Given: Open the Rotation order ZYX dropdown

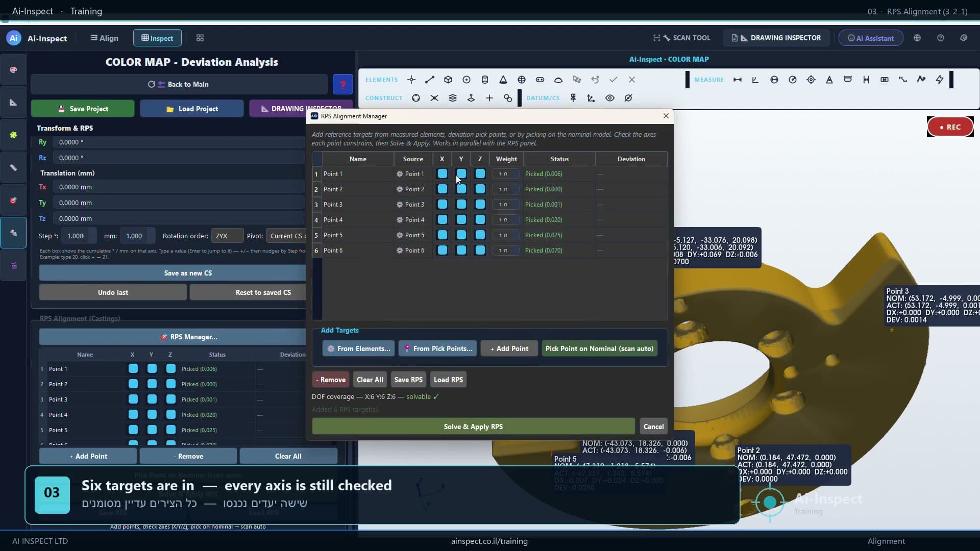Looking at the screenshot, I should [x=227, y=236].
